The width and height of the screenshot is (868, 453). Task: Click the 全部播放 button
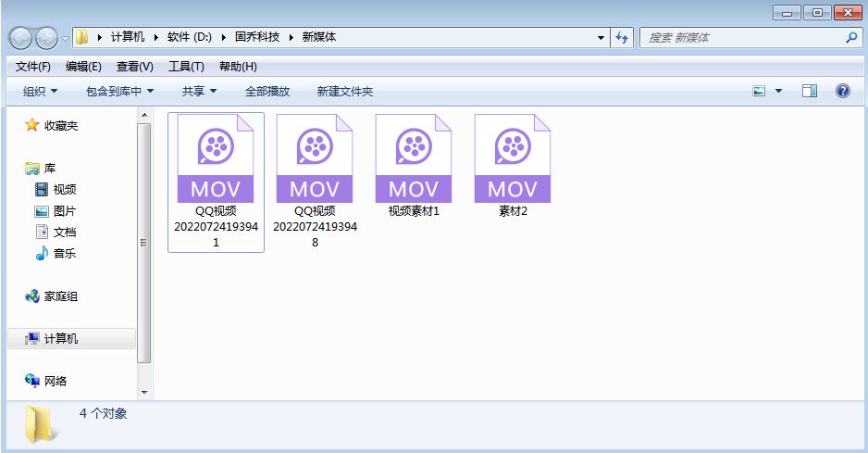pos(267,91)
